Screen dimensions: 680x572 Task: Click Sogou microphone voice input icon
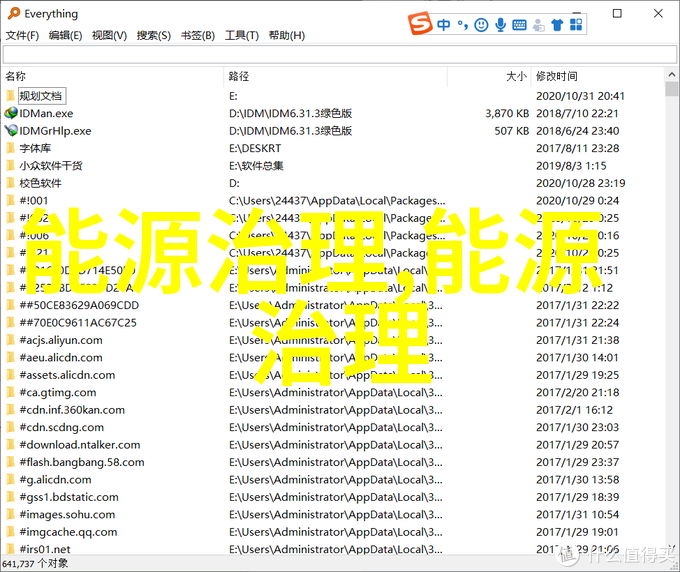click(x=500, y=25)
